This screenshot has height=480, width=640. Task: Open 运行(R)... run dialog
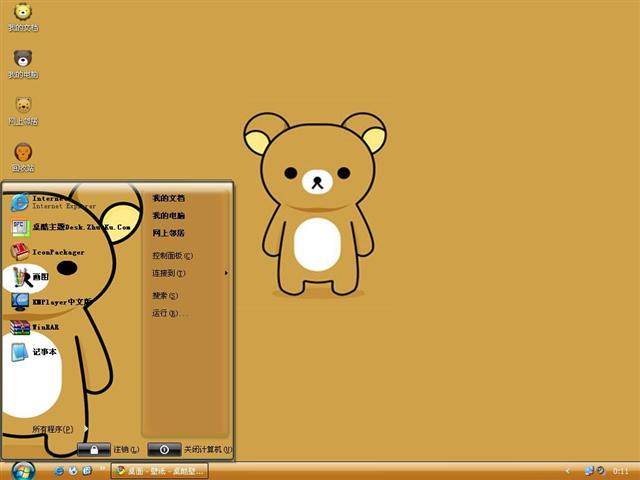tap(170, 313)
